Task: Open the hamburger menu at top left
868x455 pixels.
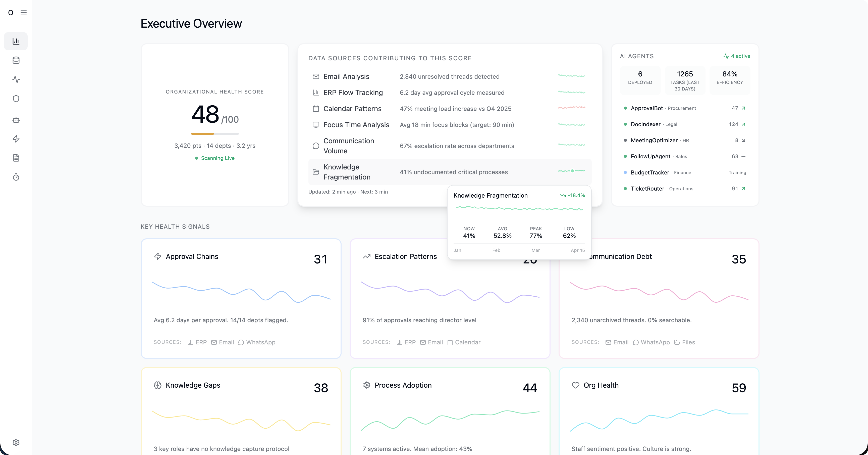Action: pos(24,13)
